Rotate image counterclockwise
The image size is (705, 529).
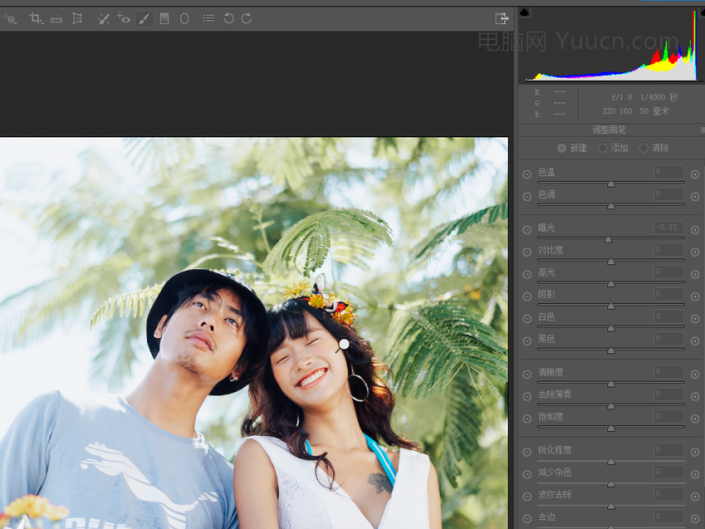(x=228, y=18)
